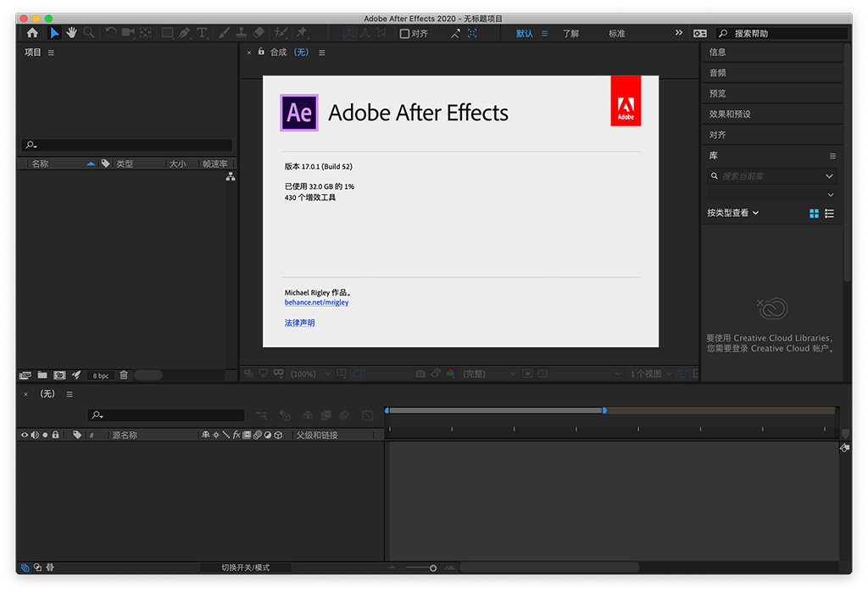The width and height of the screenshot is (868, 593).
Task: Select the Rectangle shape tool
Action: point(167,33)
